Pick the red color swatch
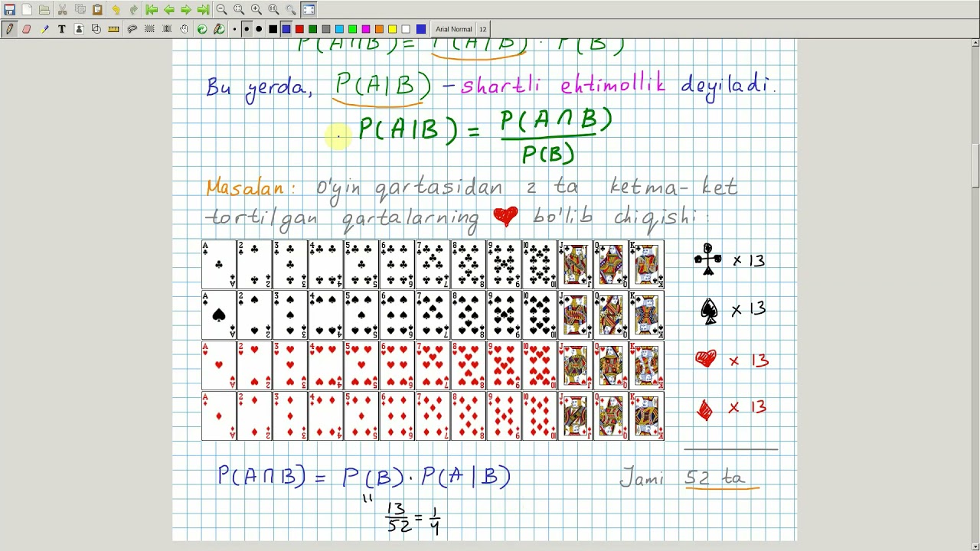Viewport: 980px width, 551px height. pos(299,29)
